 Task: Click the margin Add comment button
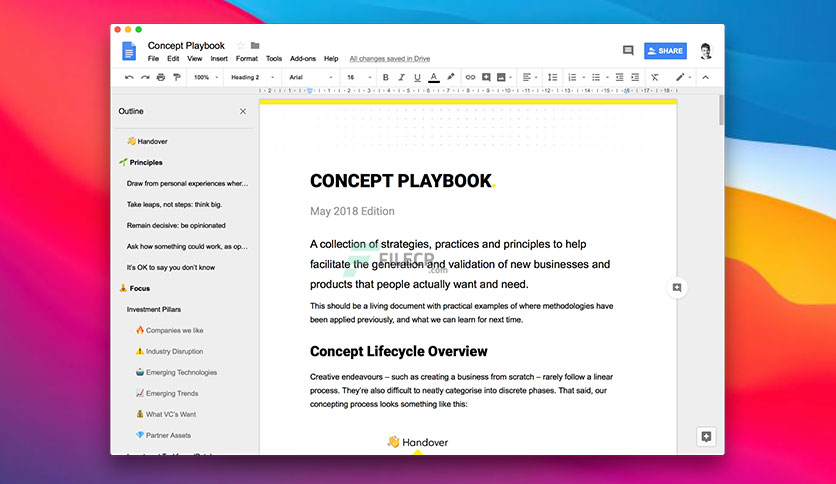pos(677,288)
